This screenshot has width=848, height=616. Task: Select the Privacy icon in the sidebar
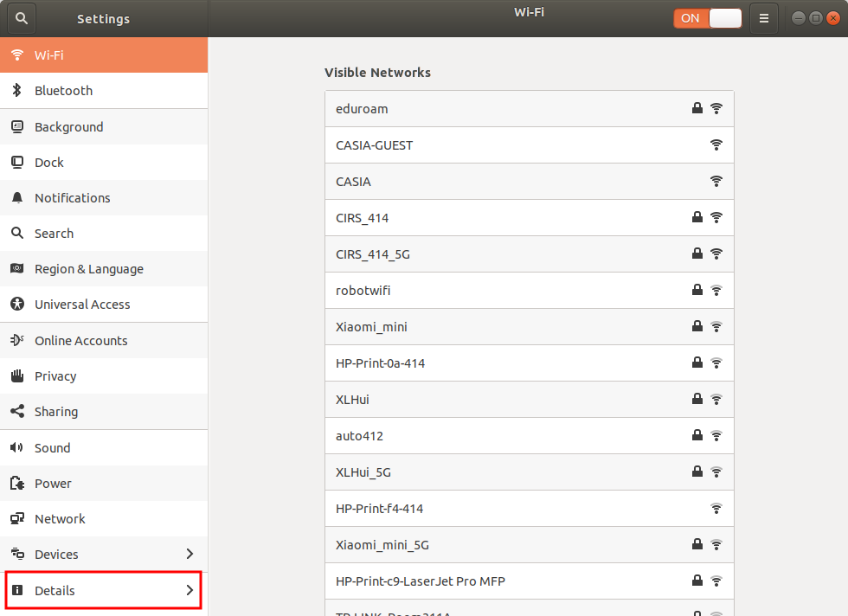click(16, 375)
